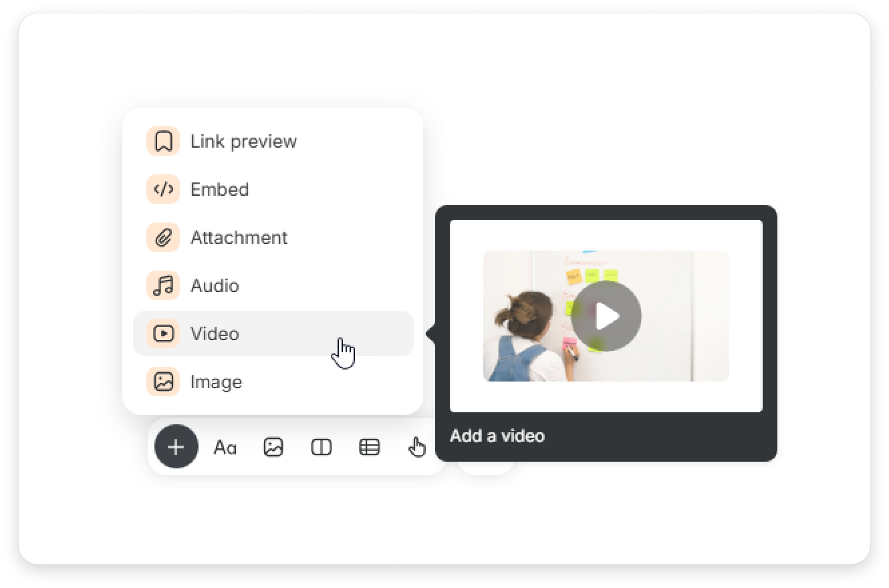Click the "Add a video" caption text

click(497, 436)
